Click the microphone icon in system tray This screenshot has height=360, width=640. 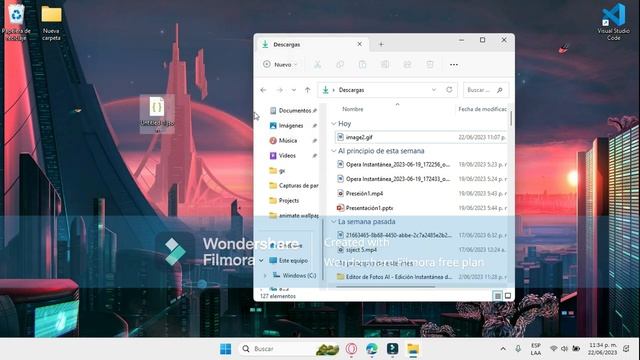click(518, 349)
